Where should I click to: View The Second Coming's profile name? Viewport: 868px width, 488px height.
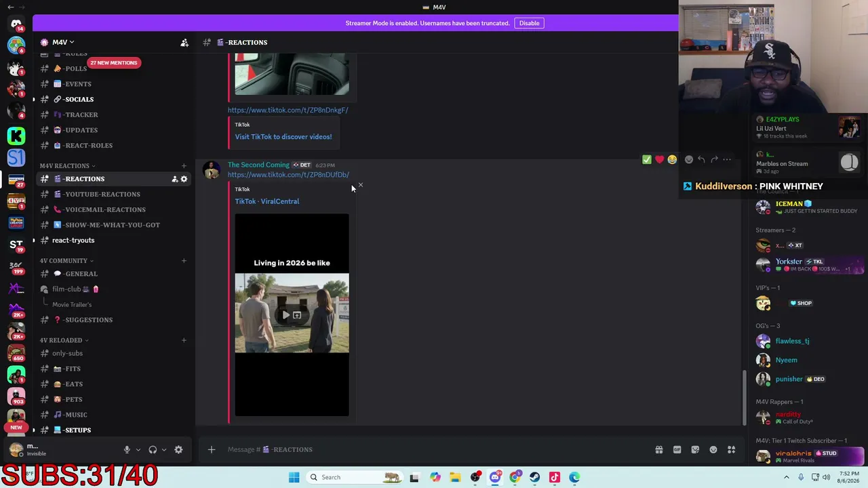pos(258,165)
